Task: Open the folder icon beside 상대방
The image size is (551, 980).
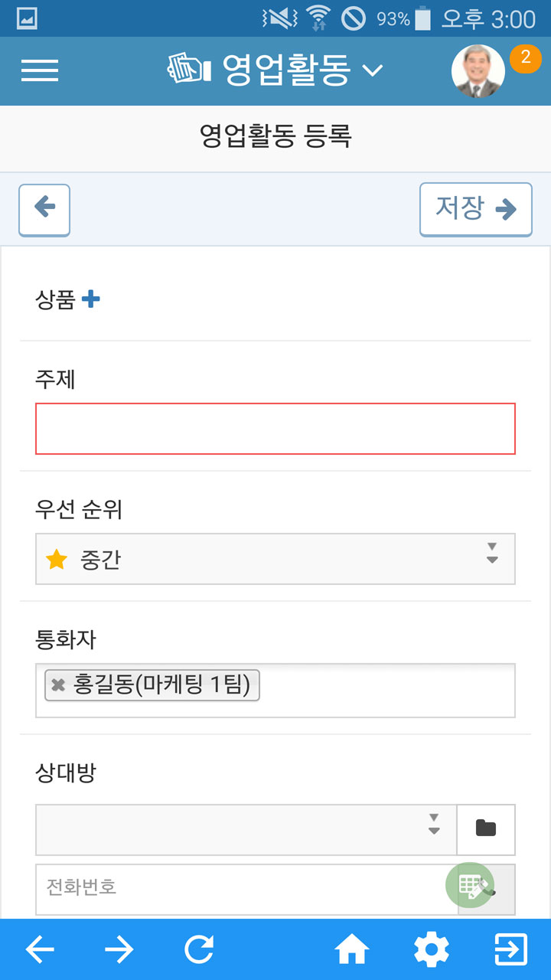Action: pos(486,830)
